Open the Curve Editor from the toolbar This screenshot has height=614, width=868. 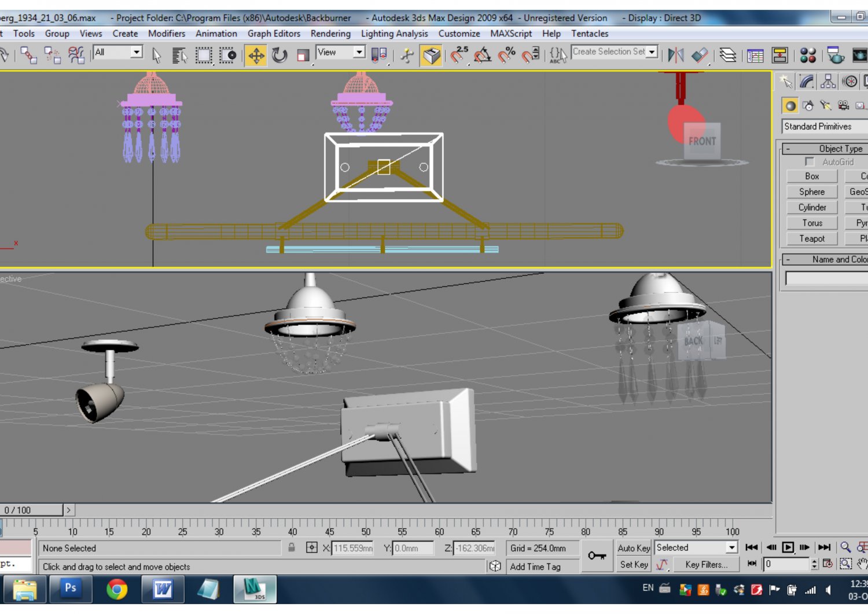pyautogui.click(x=755, y=56)
